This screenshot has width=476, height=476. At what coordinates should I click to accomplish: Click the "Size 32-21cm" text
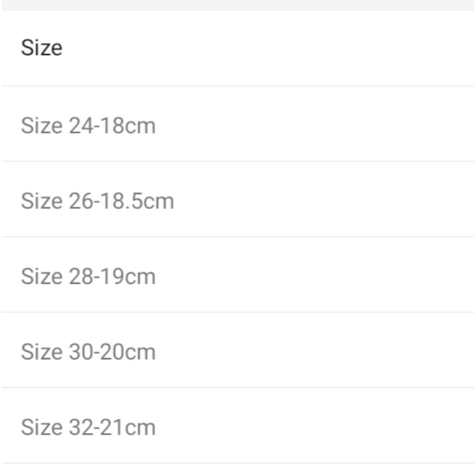point(88,427)
